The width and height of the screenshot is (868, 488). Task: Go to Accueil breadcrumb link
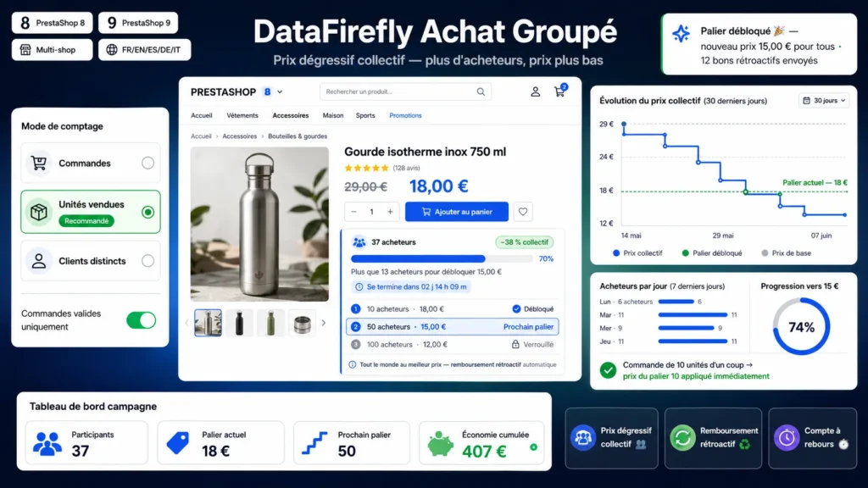point(201,136)
